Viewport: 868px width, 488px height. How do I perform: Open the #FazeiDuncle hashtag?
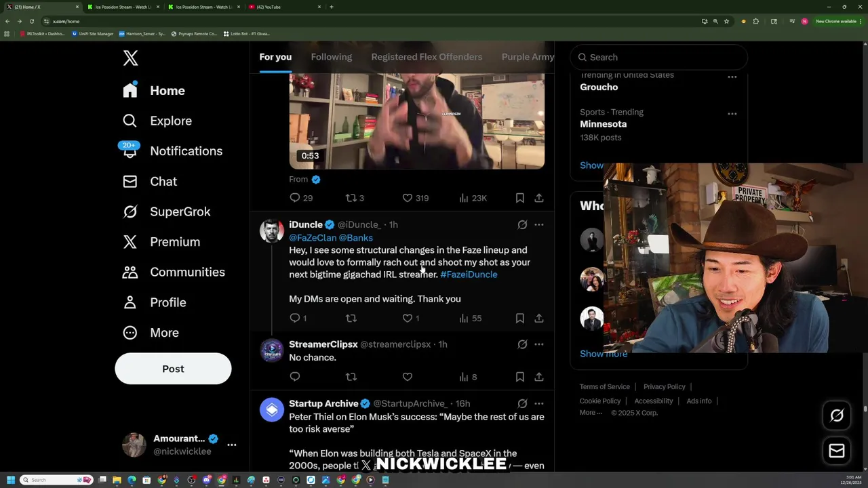[469, 274]
